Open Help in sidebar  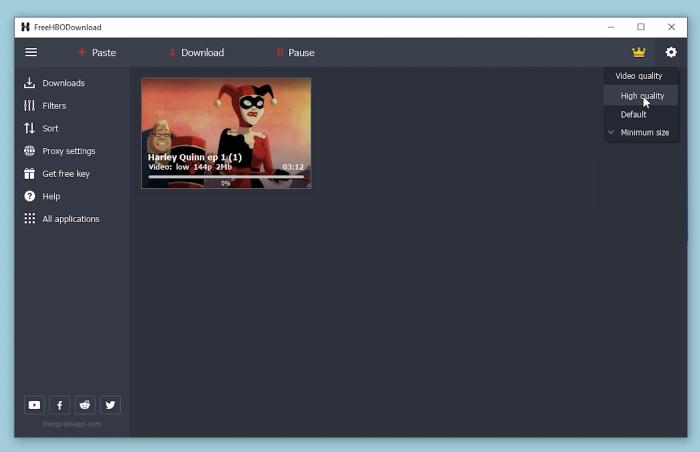(x=42, y=196)
